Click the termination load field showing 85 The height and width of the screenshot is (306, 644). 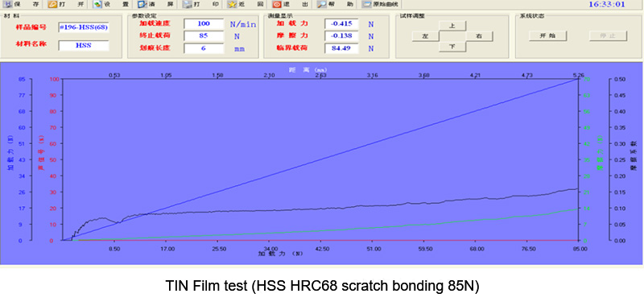204,36
